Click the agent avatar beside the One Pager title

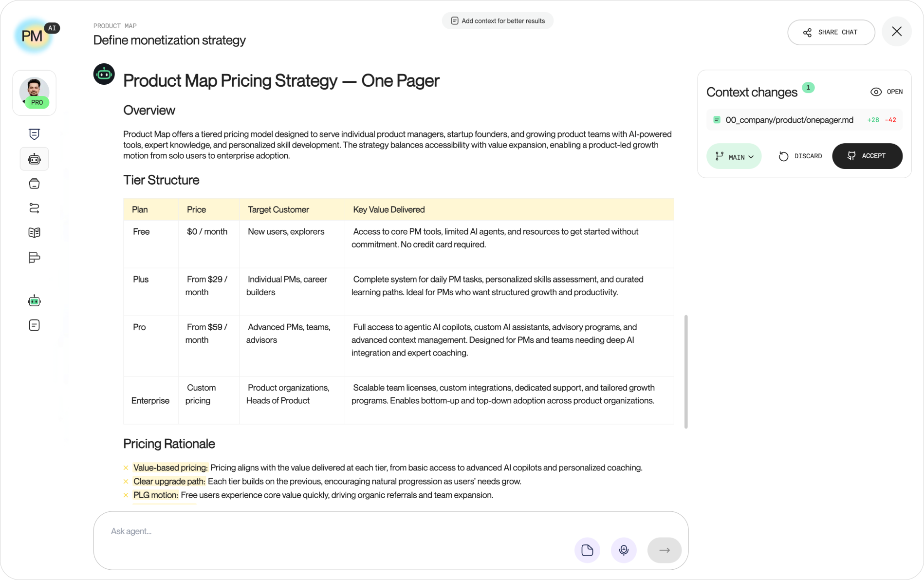pyautogui.click(x=104, y=74)
